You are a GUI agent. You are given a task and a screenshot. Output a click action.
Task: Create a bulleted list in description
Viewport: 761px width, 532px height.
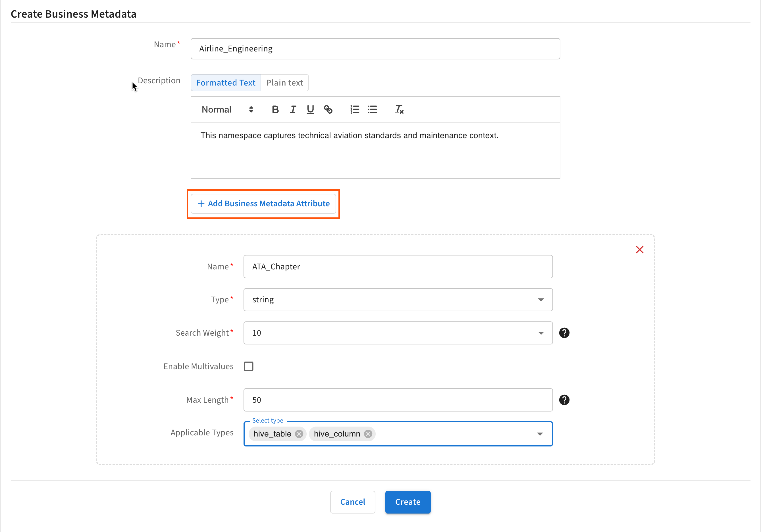pos(372,109)
